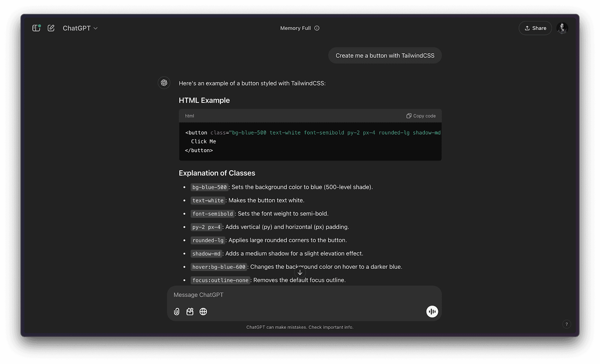
Task: Click the 'text-white' code tag
Action: [208, 201]
